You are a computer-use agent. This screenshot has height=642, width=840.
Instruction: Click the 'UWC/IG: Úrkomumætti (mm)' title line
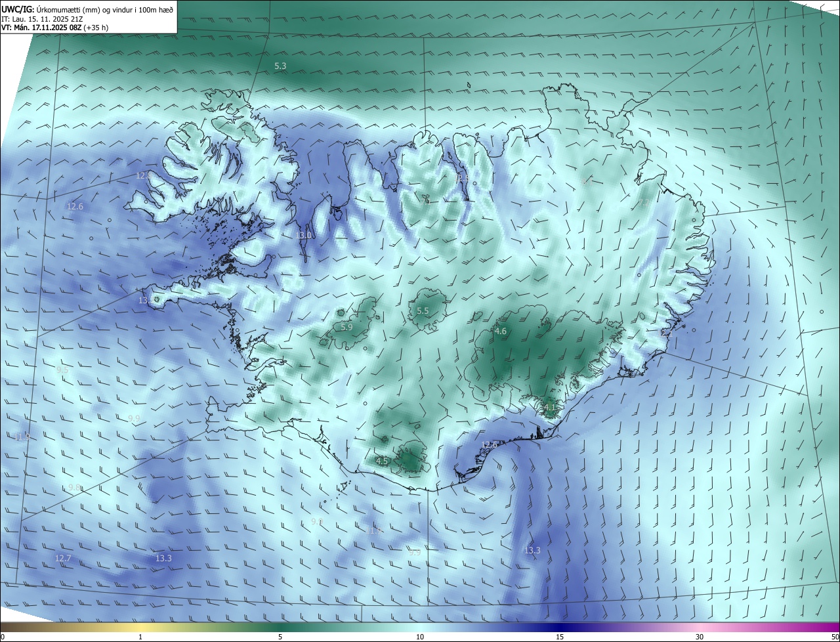[x=87, y=9]
